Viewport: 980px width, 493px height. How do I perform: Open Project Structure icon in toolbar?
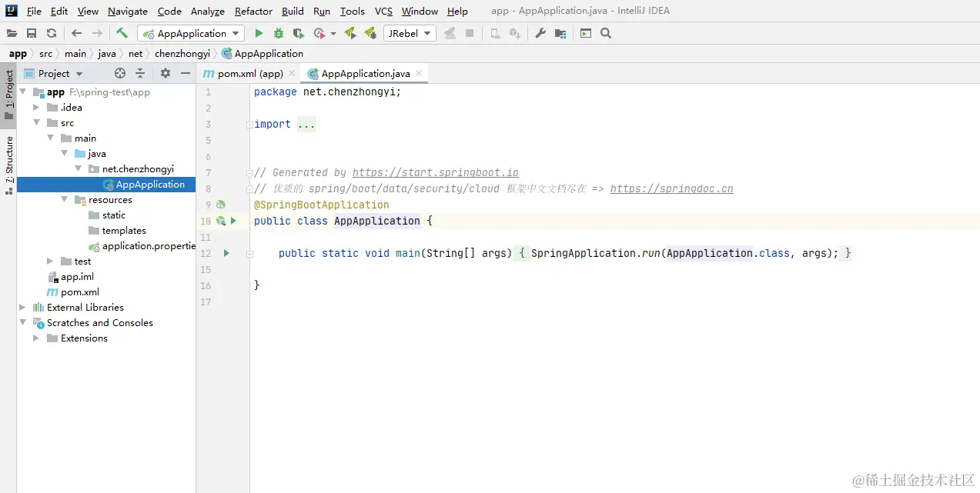point(560,33)
